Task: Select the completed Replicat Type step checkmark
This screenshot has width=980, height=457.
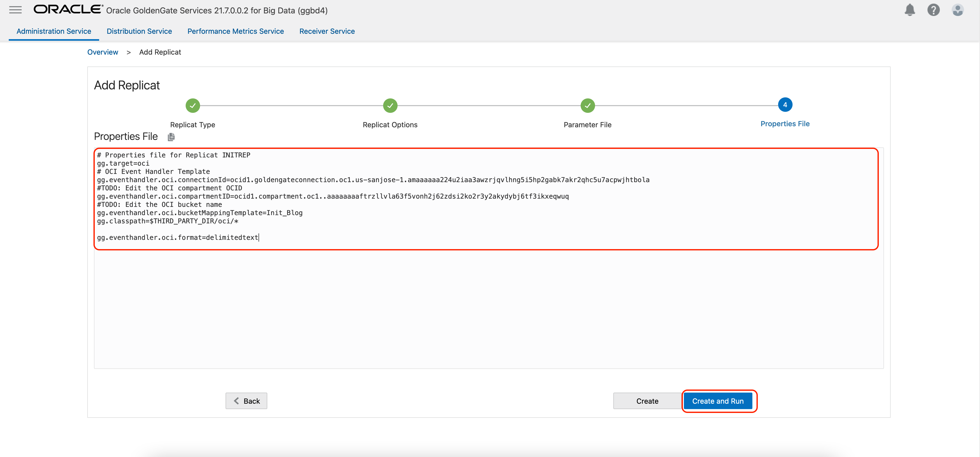Action: pos(193,106)
